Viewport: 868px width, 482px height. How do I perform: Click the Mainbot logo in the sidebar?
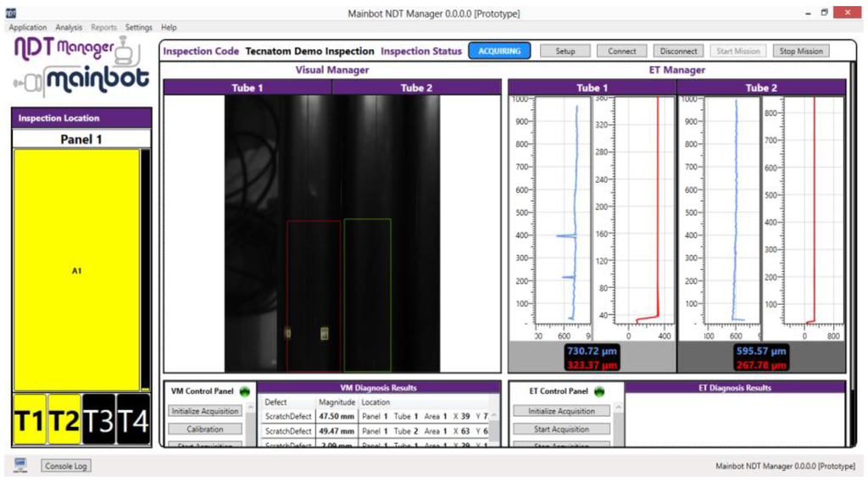tap(81, 80)
